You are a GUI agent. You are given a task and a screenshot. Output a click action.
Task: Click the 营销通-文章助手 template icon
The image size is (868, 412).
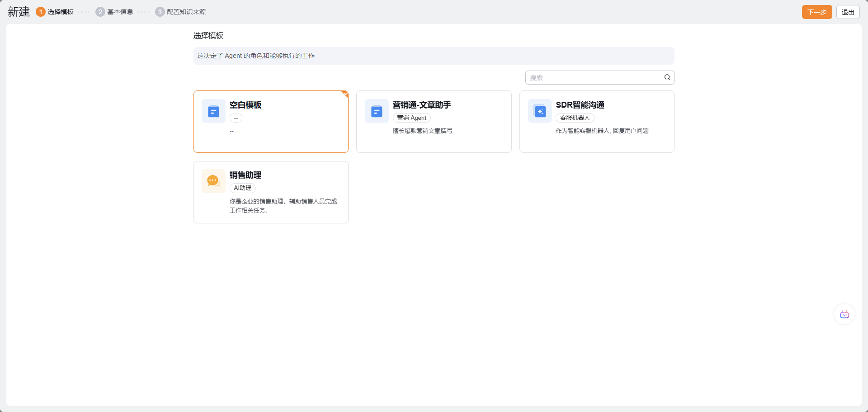click(377, 111)
